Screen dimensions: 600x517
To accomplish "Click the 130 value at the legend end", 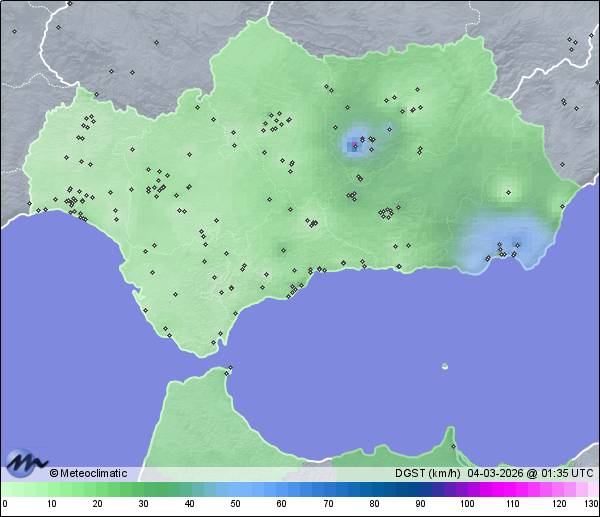I will click(x=591, y=503).
